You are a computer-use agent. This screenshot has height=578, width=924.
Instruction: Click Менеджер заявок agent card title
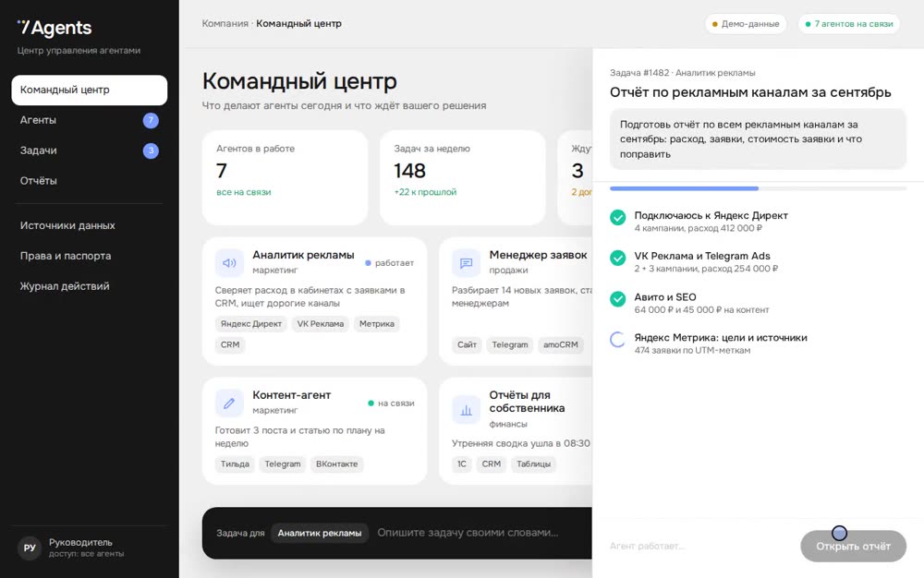point(538,255)
